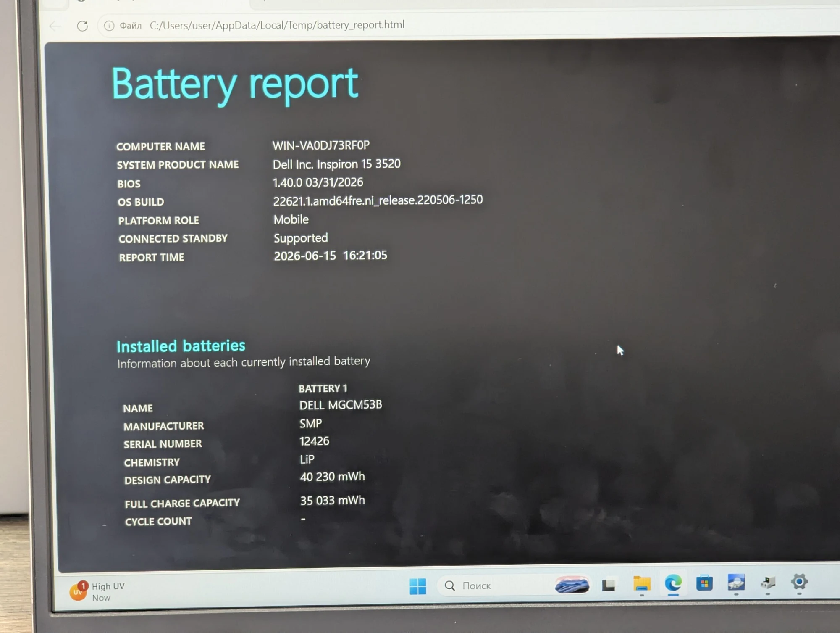Screen dimensions: 840x633
Task: Open Settings gear in the taskbar
Action: (799, 582)
